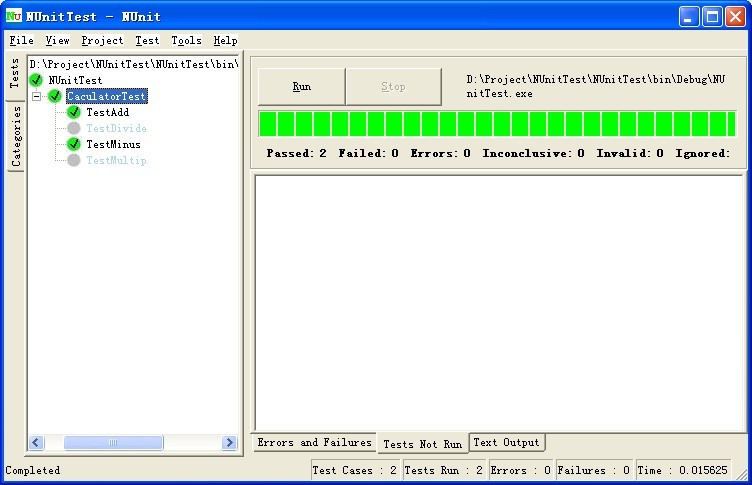Click the green status icon of CaculatorTest
Image resolution: width=752 pixels, height=485 pixels.
coord(55,96)
